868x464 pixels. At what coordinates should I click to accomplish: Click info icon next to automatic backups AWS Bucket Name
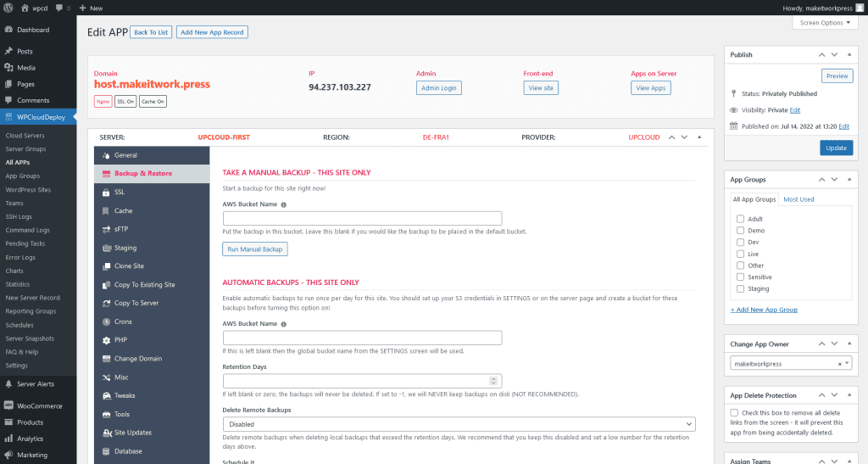pos(283,325)
